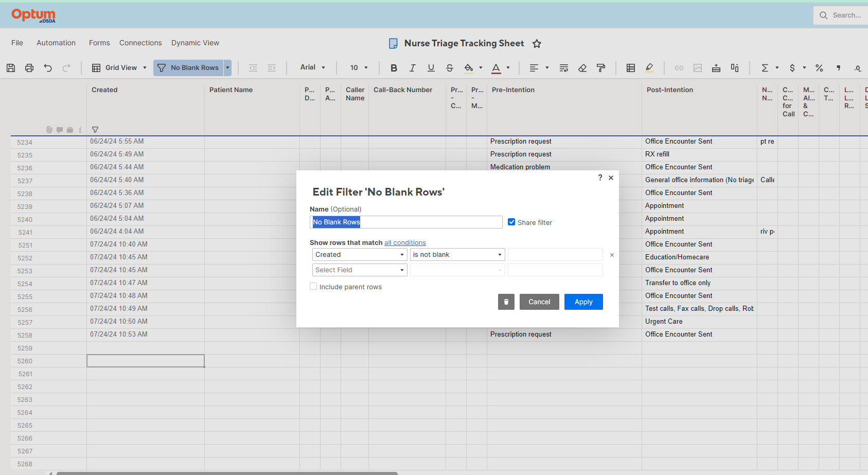Open the Forms menu

click(x=99, y=43)
